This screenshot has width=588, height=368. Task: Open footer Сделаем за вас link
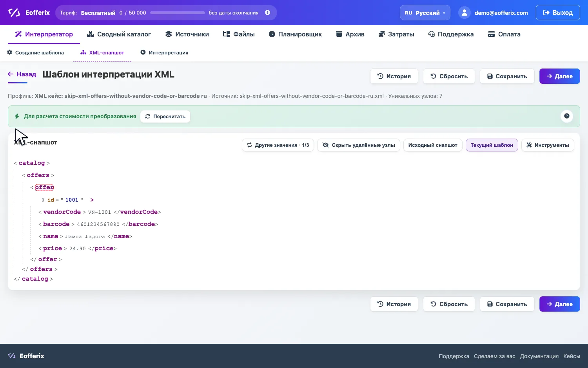click(x=494, y=356)
